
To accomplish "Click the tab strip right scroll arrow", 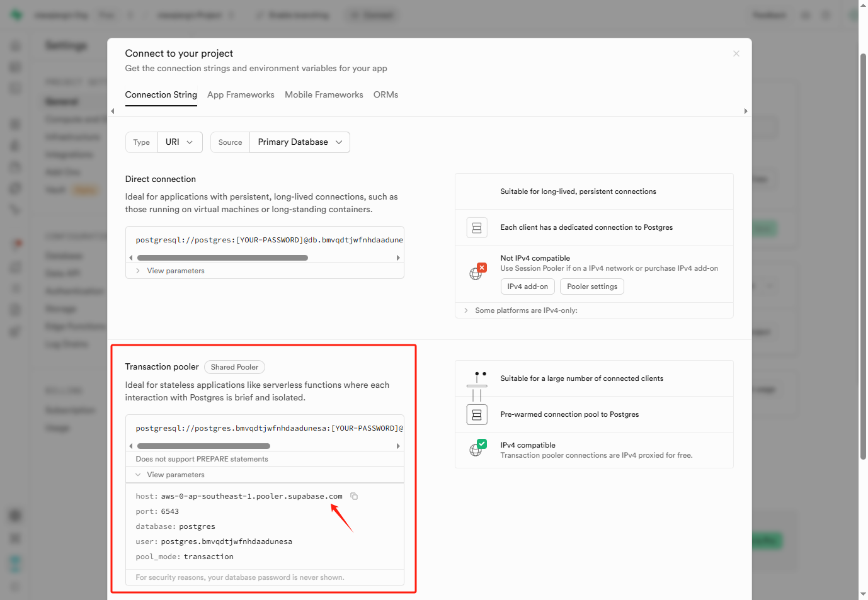I will [746, 111].
